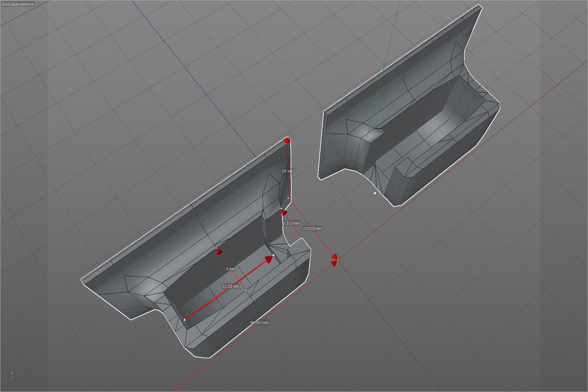
Task: Click the 17.015 mm dimension label
Action: 312,228
